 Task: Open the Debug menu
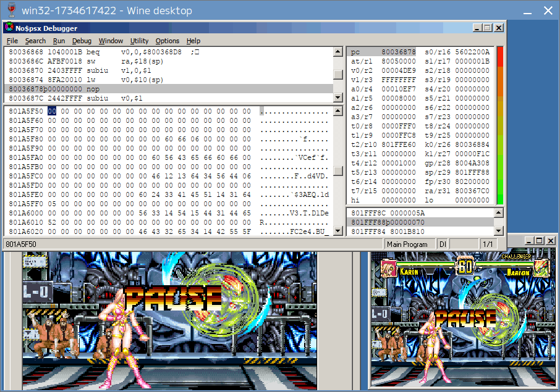click(82, 41)
